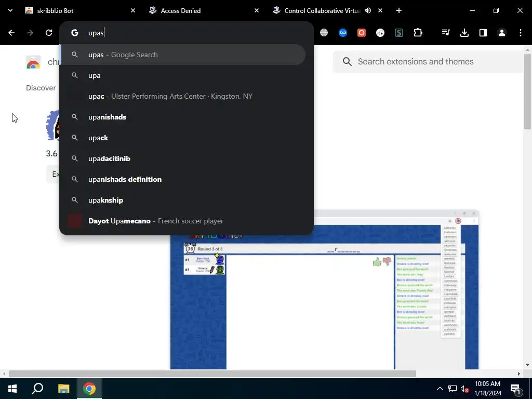Click the muted volume tray icon
Image resolution: width=532 pixels, height=399 pixels.
point(464,389)
